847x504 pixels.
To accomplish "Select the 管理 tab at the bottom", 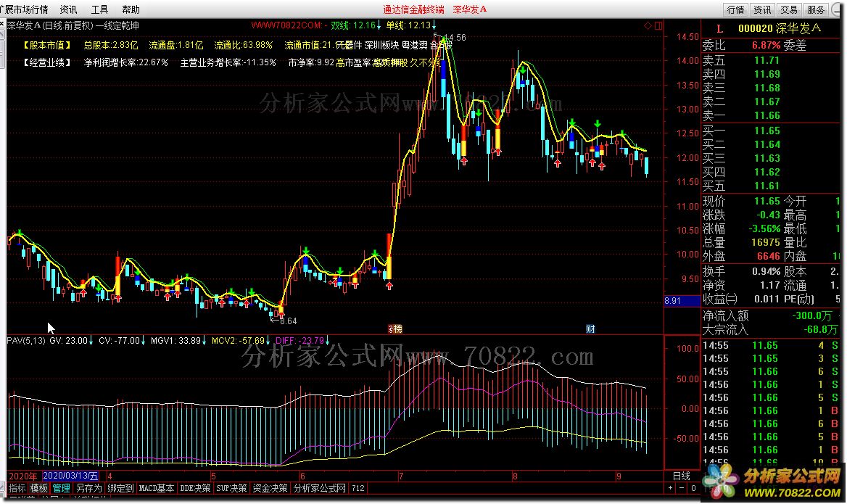I will point(61,488).
